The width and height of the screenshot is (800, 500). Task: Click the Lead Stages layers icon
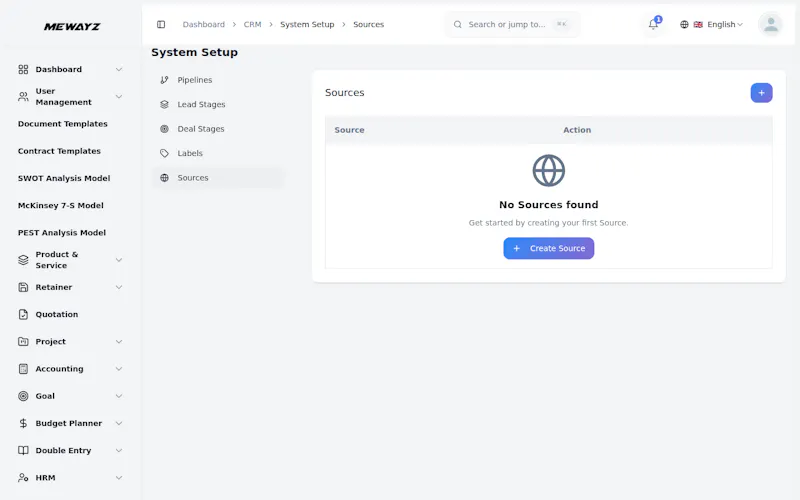point(164,105)
